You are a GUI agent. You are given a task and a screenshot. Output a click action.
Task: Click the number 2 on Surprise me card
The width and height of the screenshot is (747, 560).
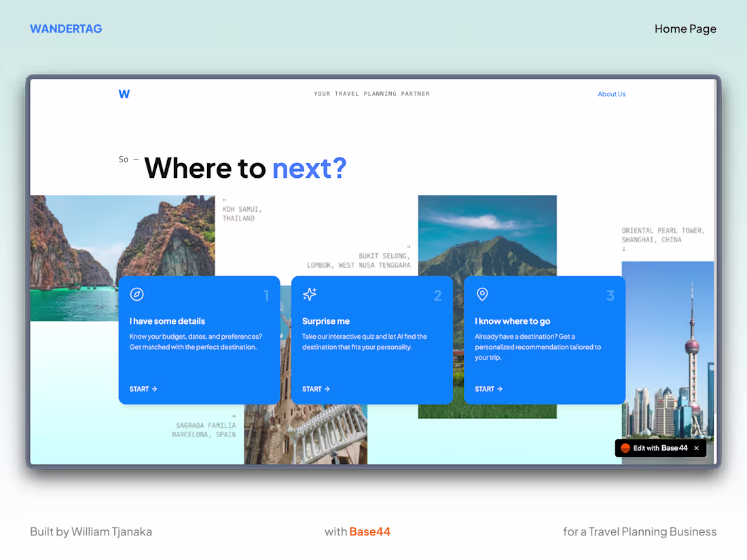click(x=438, y=296)
